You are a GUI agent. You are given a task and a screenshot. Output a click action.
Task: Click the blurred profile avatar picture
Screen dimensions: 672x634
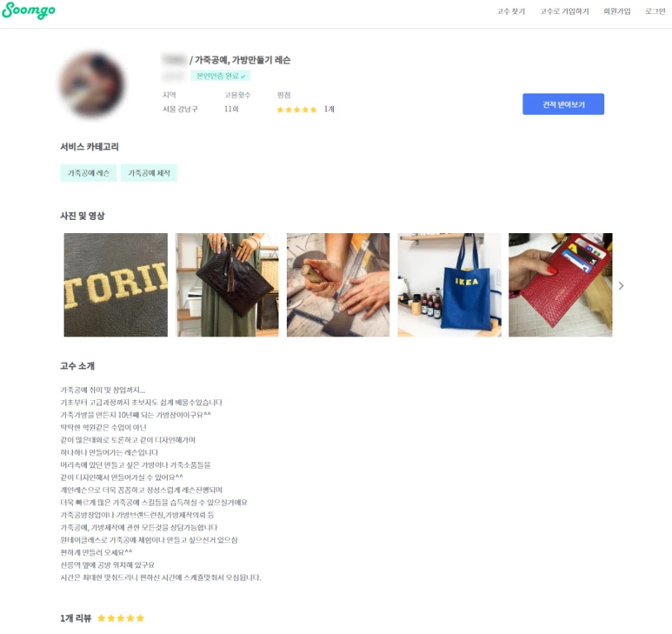[x=91, y=84]
